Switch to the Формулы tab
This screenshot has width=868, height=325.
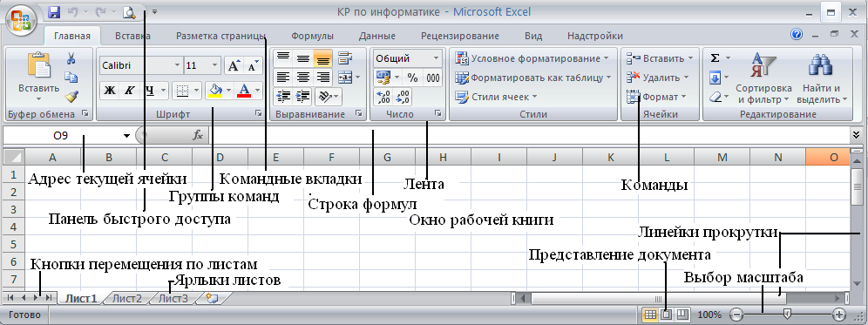(312, 36)
